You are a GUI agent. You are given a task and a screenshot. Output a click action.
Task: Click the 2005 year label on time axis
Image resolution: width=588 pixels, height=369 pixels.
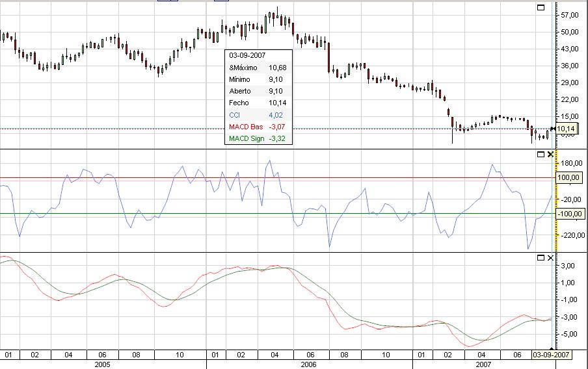(x=103, y=364)
